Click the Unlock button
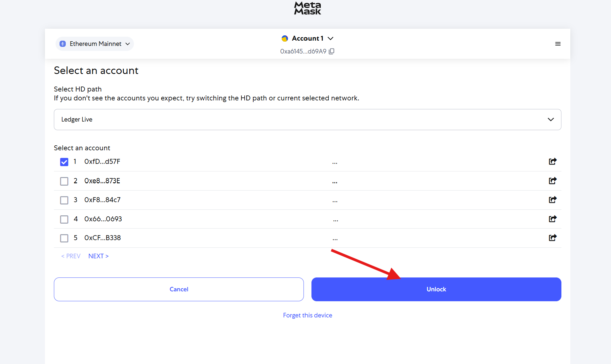This screenshot has width=611, height=364. [436, 289]
